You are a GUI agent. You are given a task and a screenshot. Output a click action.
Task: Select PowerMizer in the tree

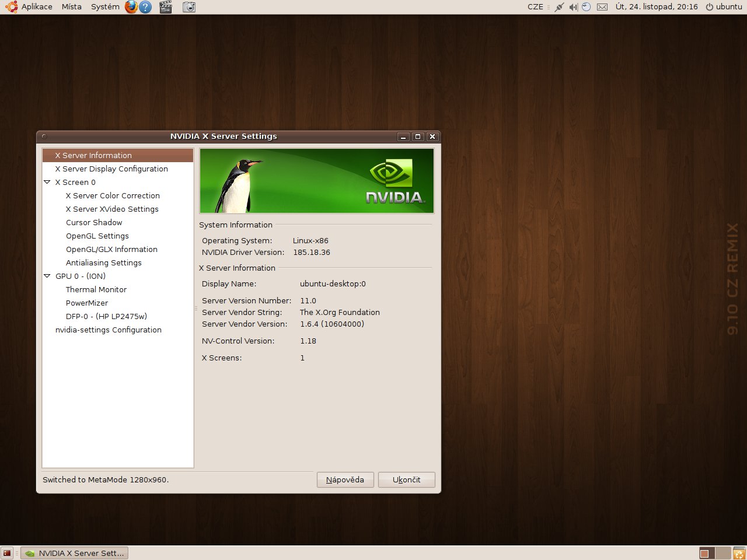pos(87,303)
